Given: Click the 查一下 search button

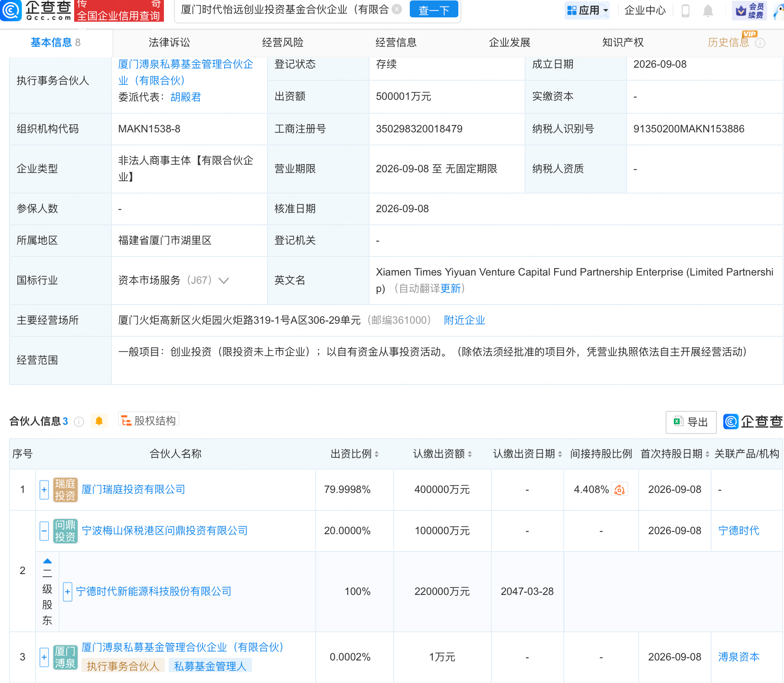Looking at the screenshot, I should [434, 10].
